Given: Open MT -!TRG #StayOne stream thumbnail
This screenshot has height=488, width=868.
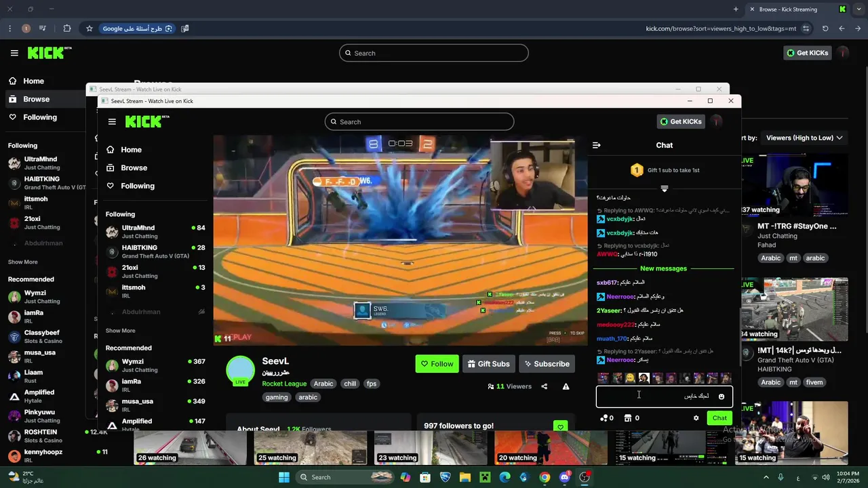Looking at the screenshot, I should [794, 185].
